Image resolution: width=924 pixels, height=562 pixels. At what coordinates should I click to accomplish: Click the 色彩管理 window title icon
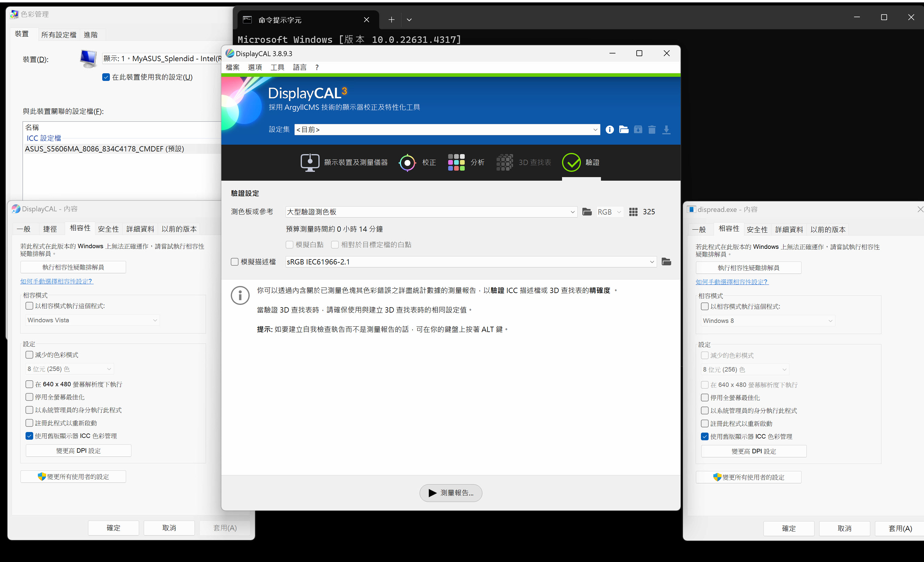click(x=14, y=14)
